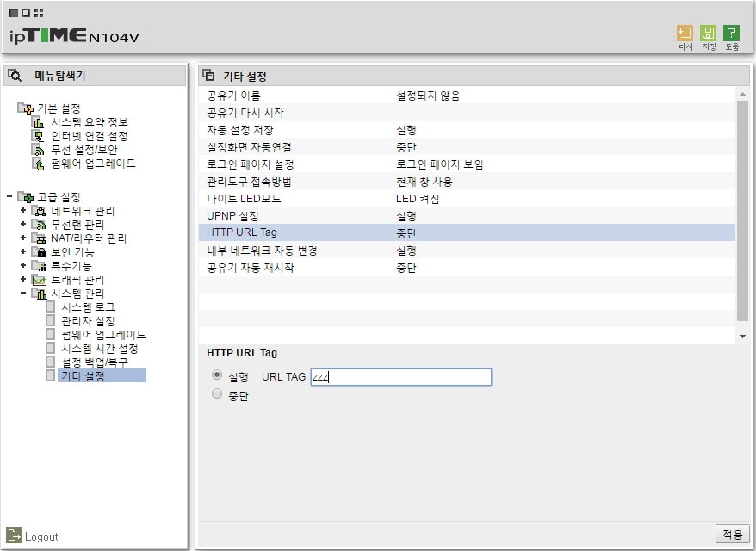Collapse the 시스템 관리 tree node

(23, 294)
